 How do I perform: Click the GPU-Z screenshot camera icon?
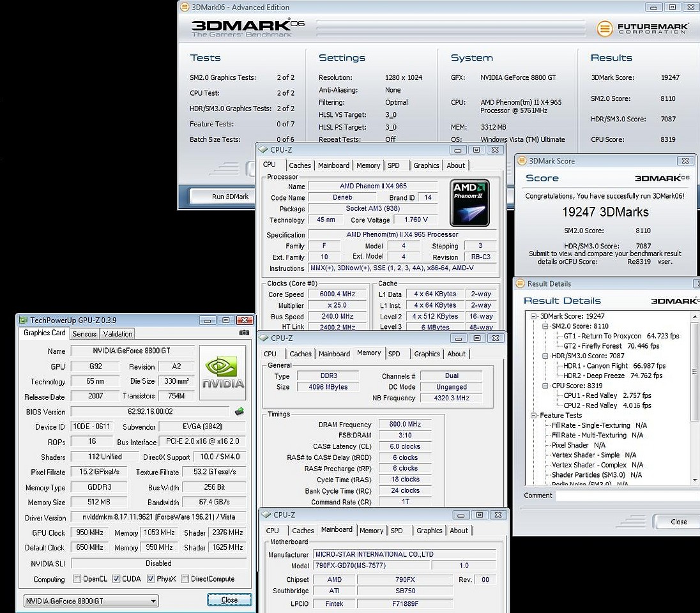[x=244, y=333]
